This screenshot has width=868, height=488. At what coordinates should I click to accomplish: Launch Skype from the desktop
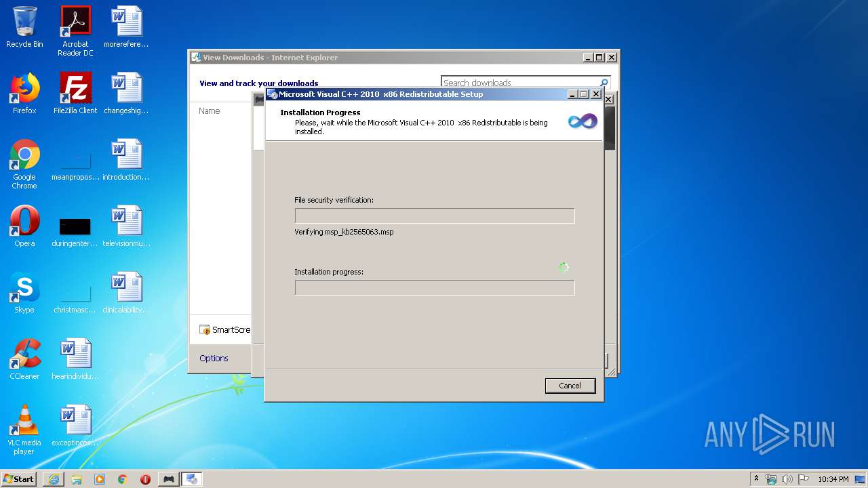pos(24,293)
